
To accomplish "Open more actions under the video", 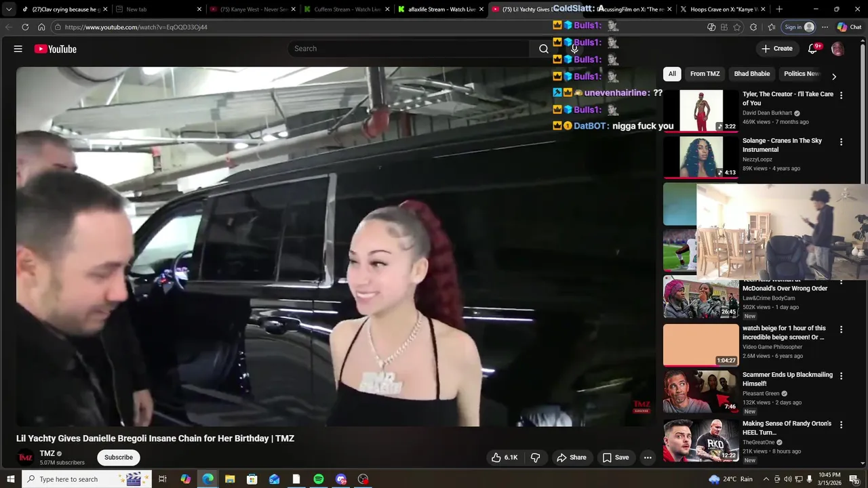I will 648,457.
